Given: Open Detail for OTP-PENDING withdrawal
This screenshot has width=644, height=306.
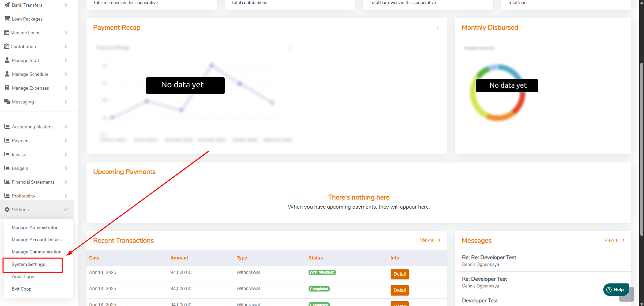Looking at the screenshot, I should [x=400, y=274].
